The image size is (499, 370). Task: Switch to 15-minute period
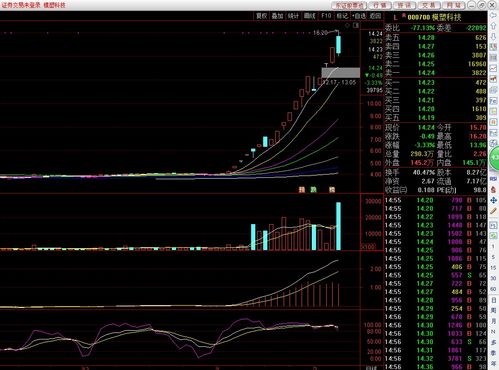pyautogui.click(x=493, y=268)
